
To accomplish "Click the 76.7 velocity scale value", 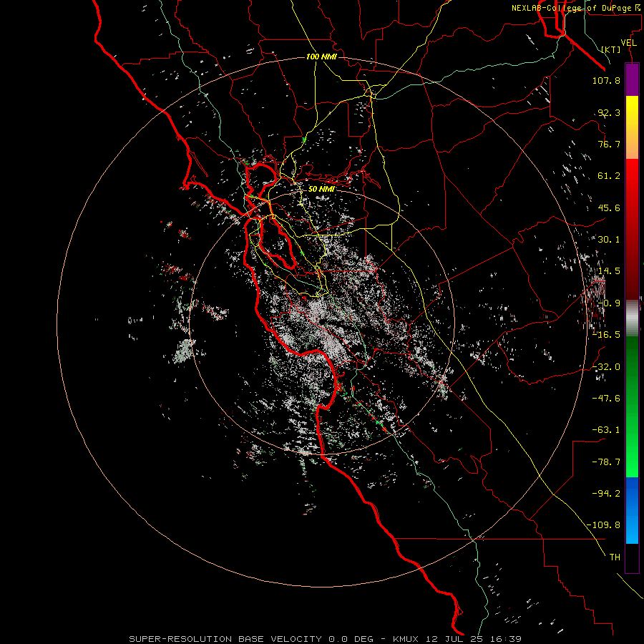I will pos(609,144).
